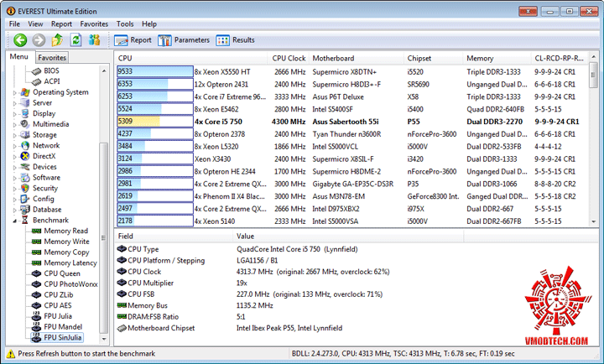Select the 8x Xeon X5550 HT row

(x=352, y=72)
